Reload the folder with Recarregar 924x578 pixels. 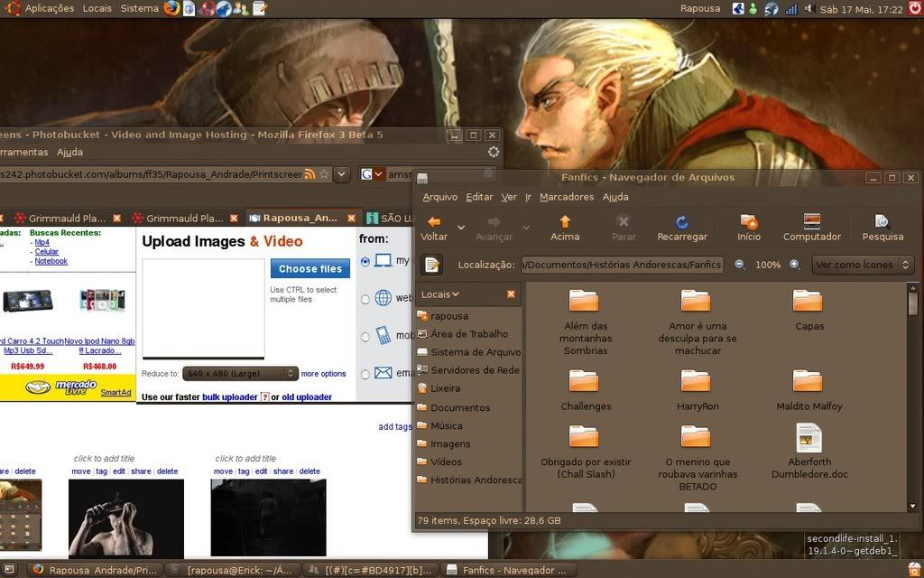coord(682,222)
